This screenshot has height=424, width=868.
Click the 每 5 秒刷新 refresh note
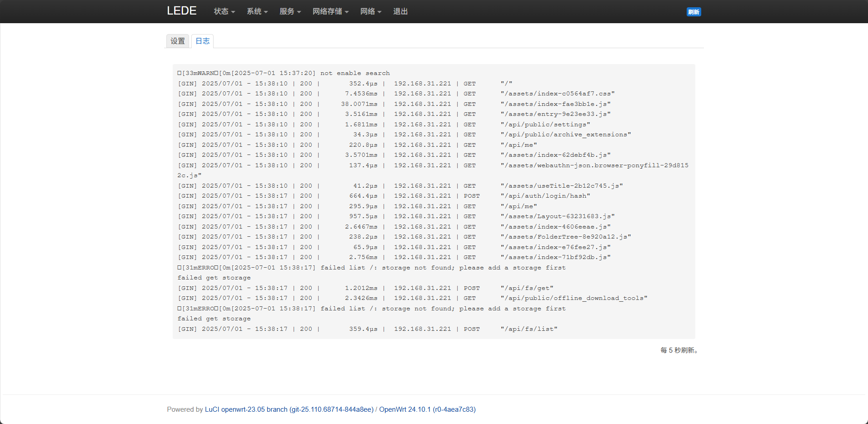[679, 350]
